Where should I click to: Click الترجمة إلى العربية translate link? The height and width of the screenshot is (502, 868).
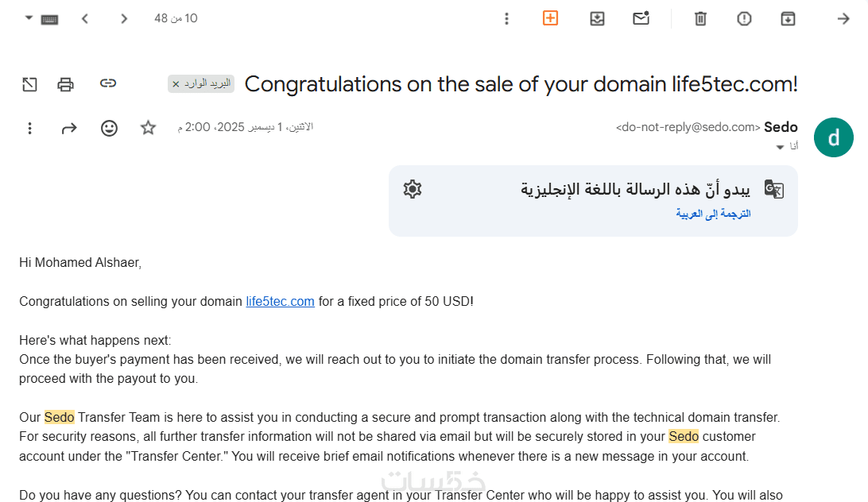click(x=713, y=214)
